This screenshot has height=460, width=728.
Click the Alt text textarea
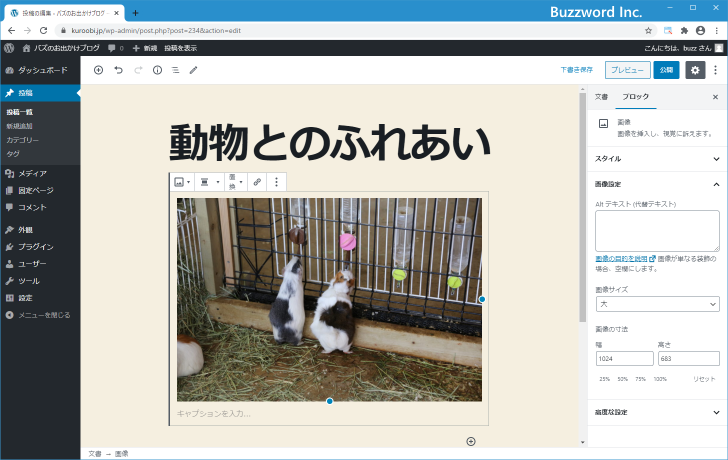657,231
